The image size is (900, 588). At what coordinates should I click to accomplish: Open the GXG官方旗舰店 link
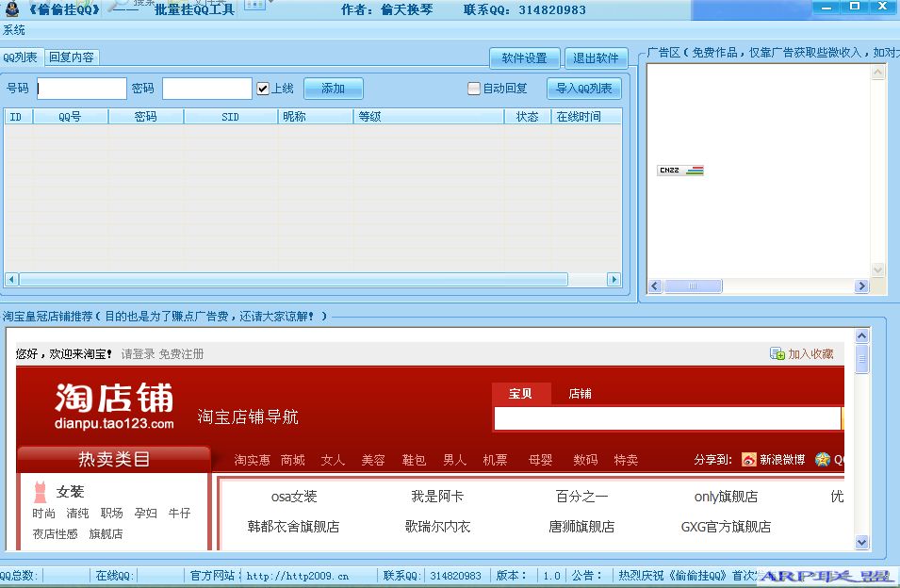(726, 527)
